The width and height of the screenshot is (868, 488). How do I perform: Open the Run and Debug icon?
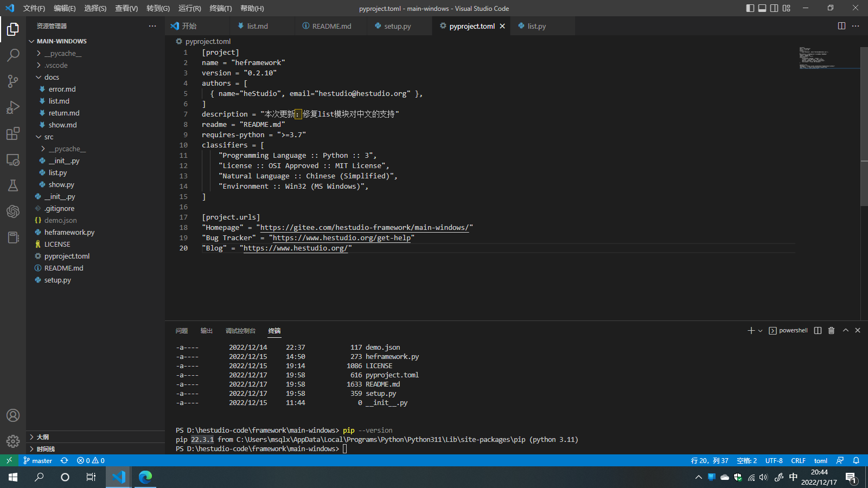13,107
